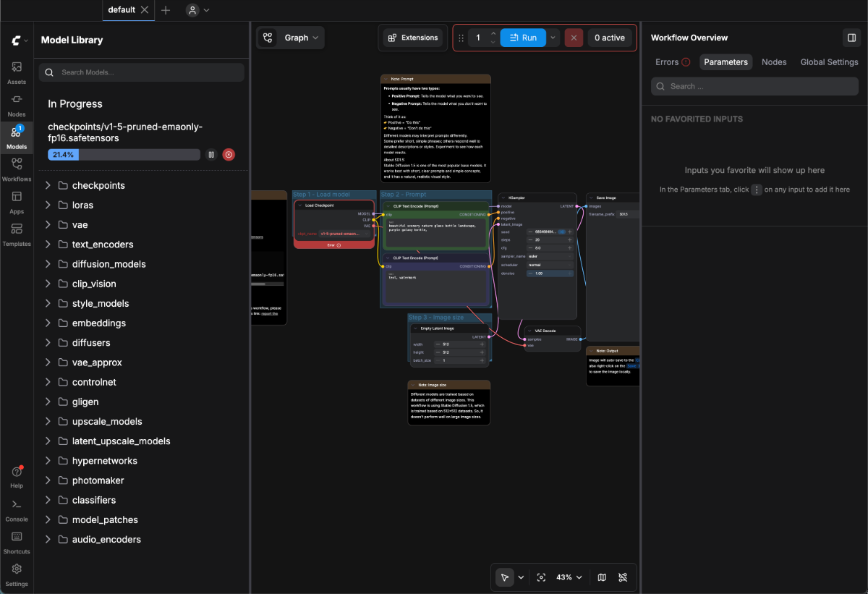Image resolution: width=868 pixels, height=594 pixels.
Task: Switch to the Nodes tab
Action: [x=774, y=62]
